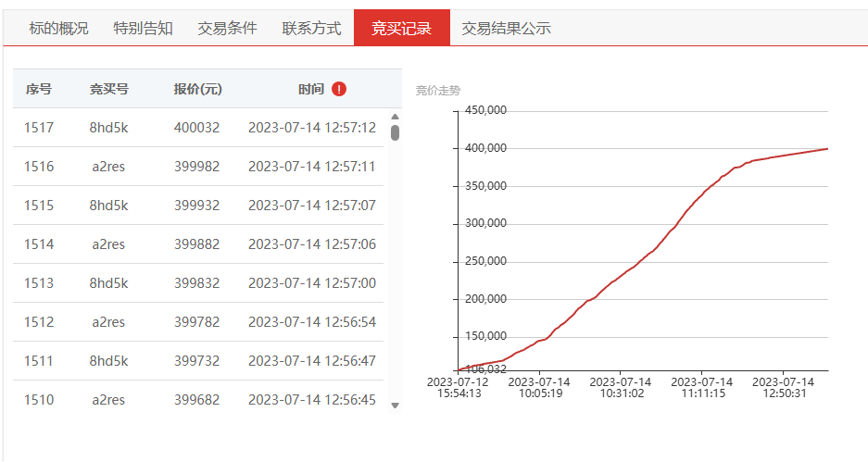Select sequence number 1514
Screen dimensions: 868x462
39,244
